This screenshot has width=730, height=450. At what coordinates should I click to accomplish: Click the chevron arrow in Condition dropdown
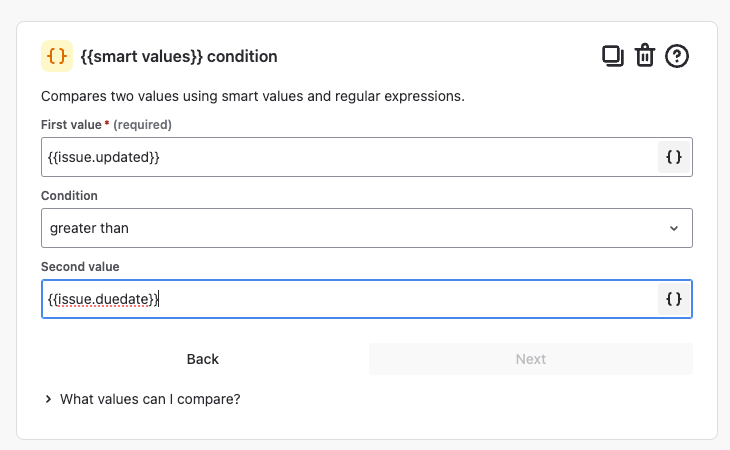pos(674,228)
